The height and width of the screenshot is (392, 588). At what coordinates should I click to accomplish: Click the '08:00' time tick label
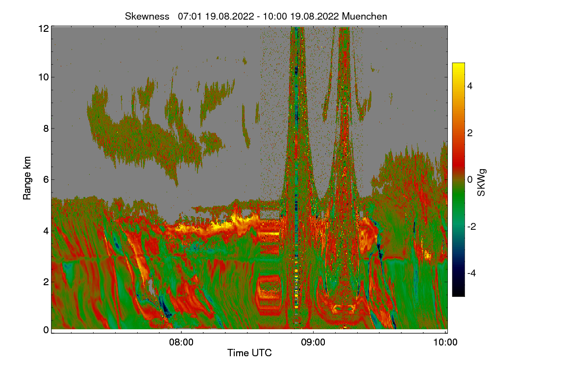181,343
